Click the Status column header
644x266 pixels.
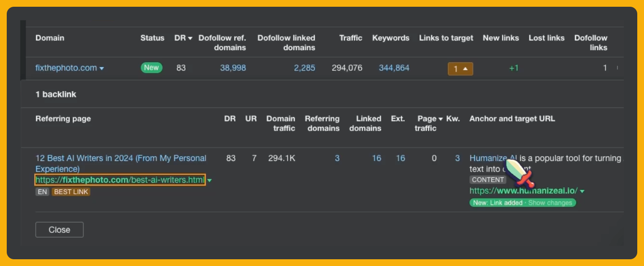pos(152,38)
